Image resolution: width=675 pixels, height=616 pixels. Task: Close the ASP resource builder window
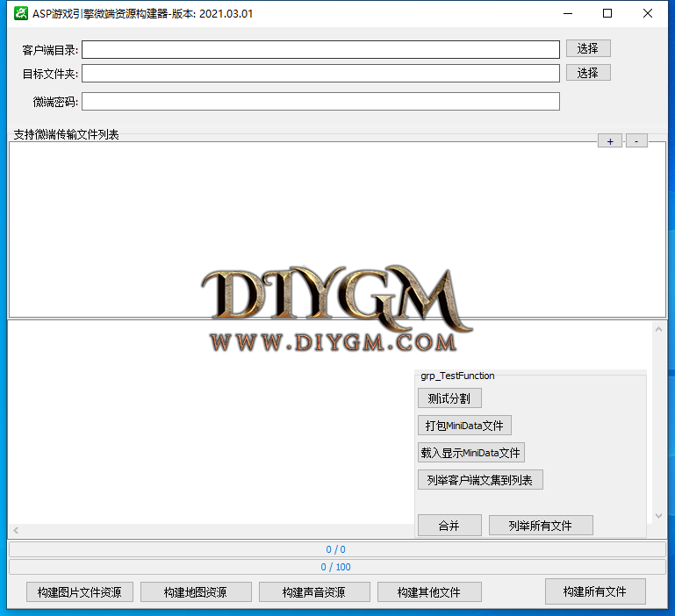(648, 13)
